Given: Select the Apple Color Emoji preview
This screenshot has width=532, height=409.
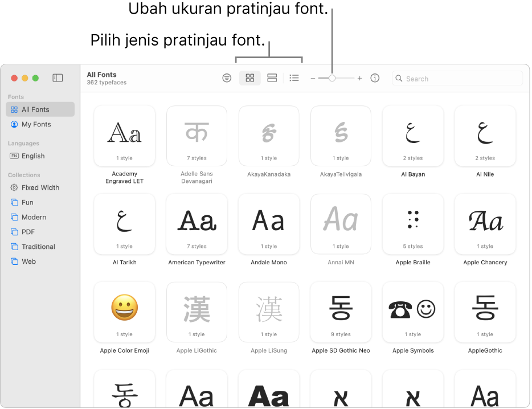Looking at the screenshot, I should (125, 312).
